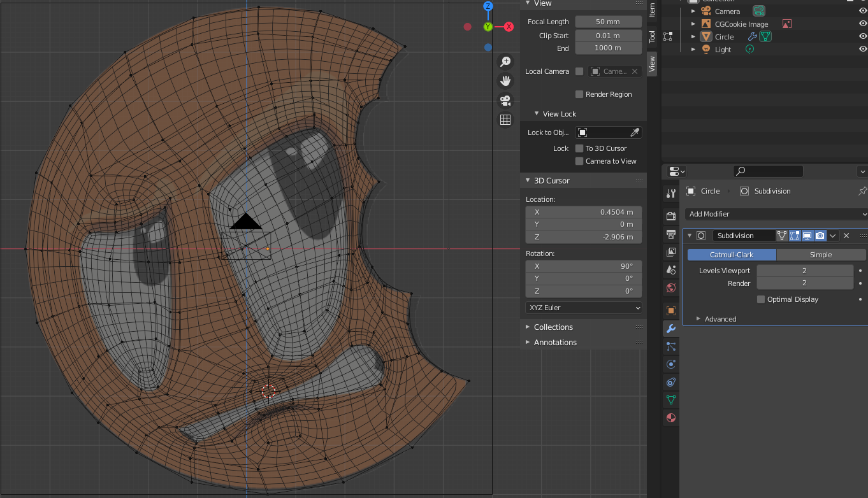Open the Material Properties tab
The width and height of the screenshot is (868, 498).
pos(670,418)
